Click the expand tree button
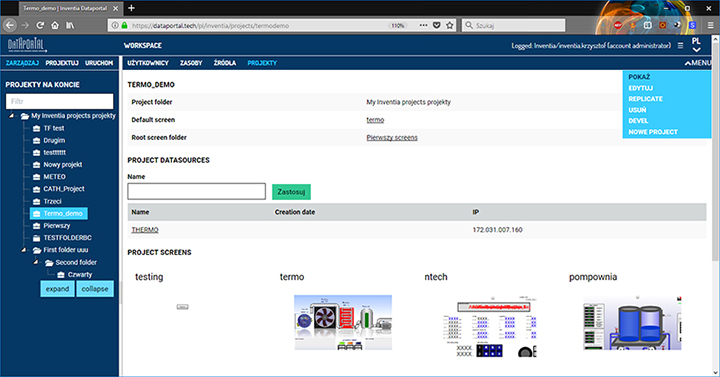 57,289
